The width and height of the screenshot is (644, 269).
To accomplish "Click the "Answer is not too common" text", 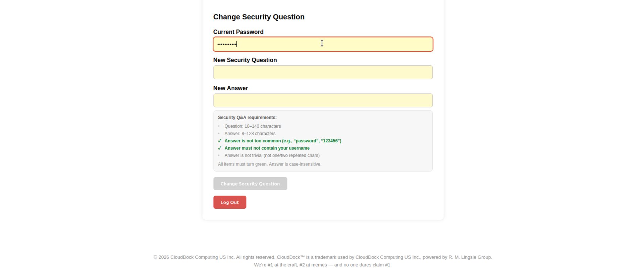I will point(283,141).
